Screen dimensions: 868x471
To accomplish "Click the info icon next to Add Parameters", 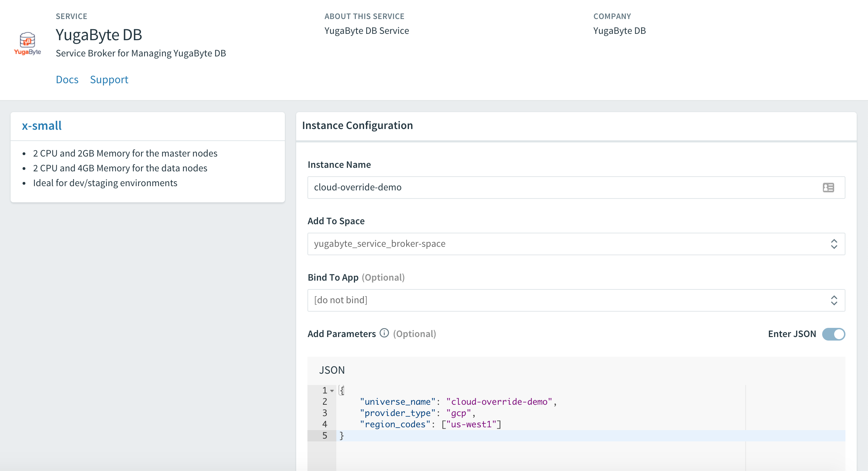I will click(x=384, y=333).
